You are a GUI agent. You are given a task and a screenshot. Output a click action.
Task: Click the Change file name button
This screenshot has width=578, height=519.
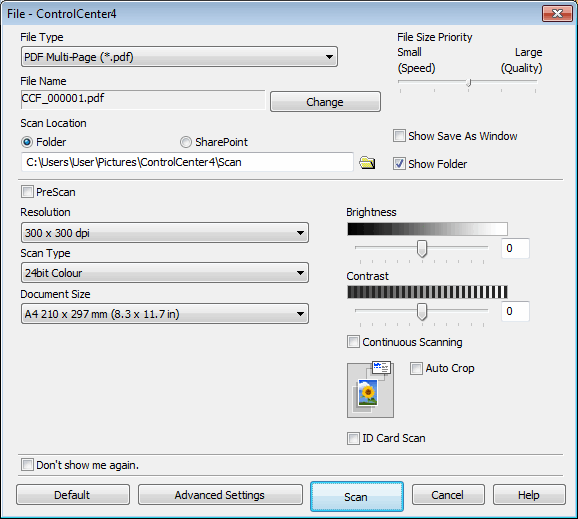[x=325, y=102]
